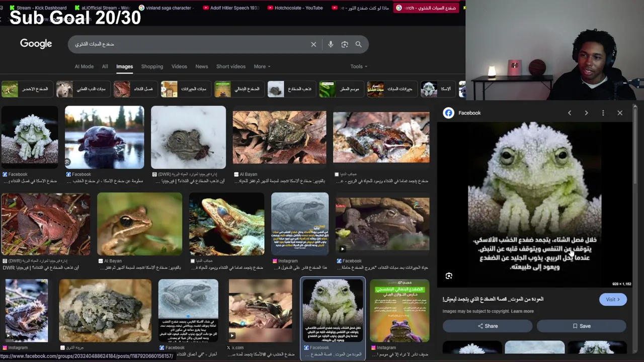Screen dimensions: 644x362
Task: Open the brown frog on green background
Action: click(139, 224)
